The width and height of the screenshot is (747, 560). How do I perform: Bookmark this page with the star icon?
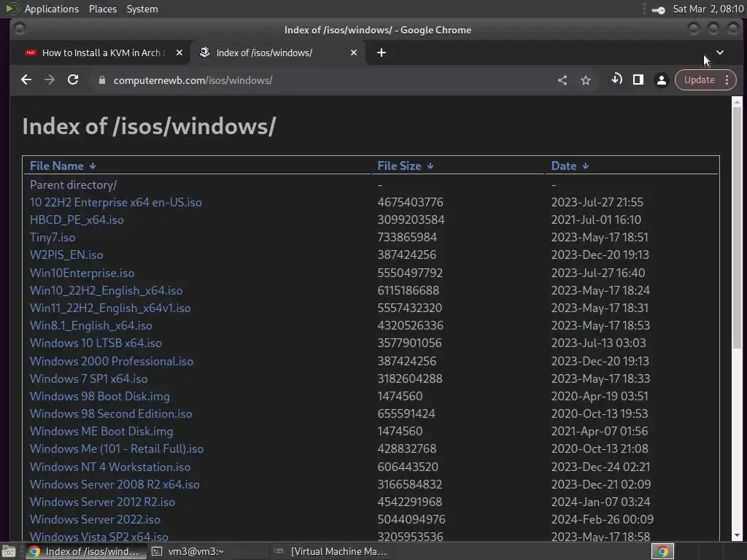(586, 80)
